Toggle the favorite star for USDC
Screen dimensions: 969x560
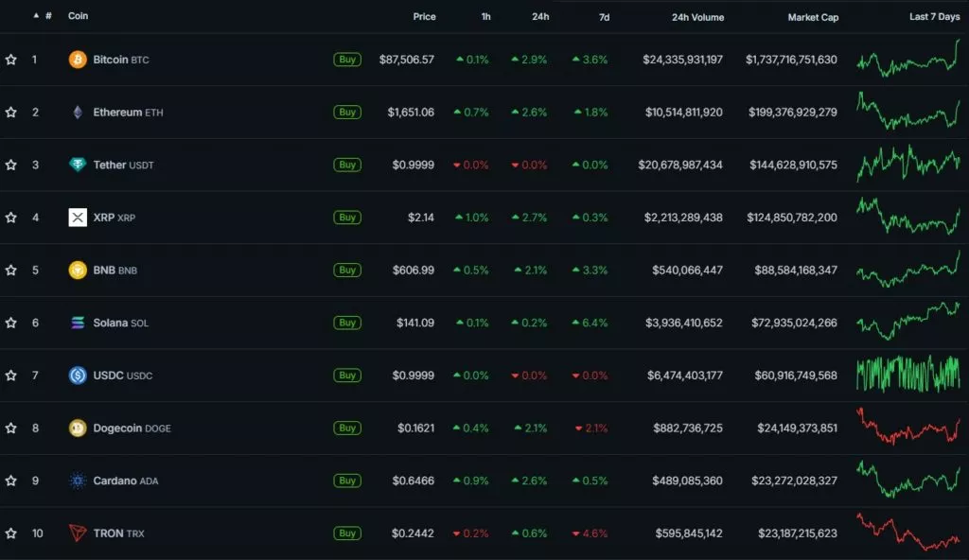click(11, 376)
